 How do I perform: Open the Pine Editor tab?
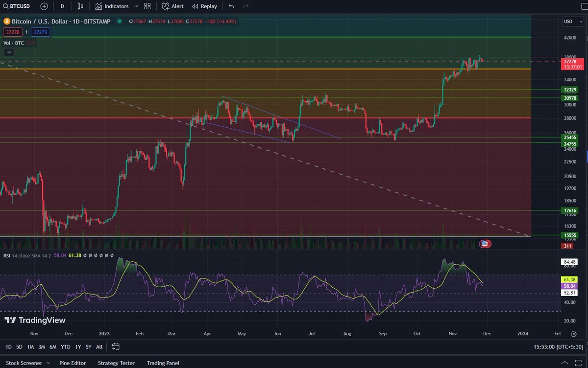[x=73, y=363]
